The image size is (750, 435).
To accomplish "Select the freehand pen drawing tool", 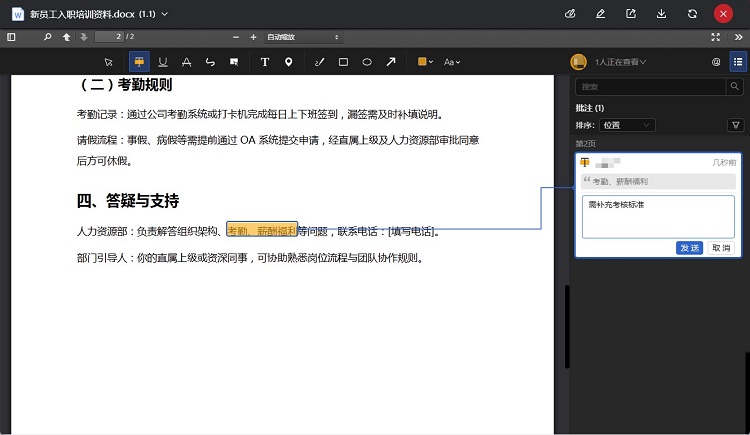I will (x=319, y=62).
